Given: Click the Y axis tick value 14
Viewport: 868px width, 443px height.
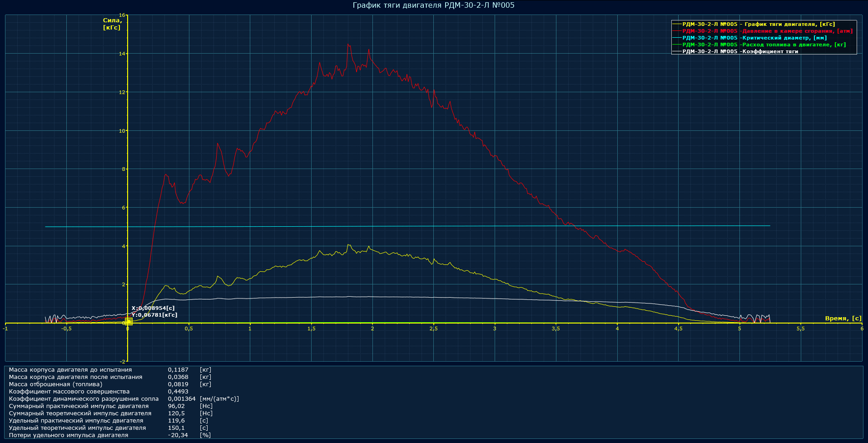Looking at the screenshot, I should [122, 54].
